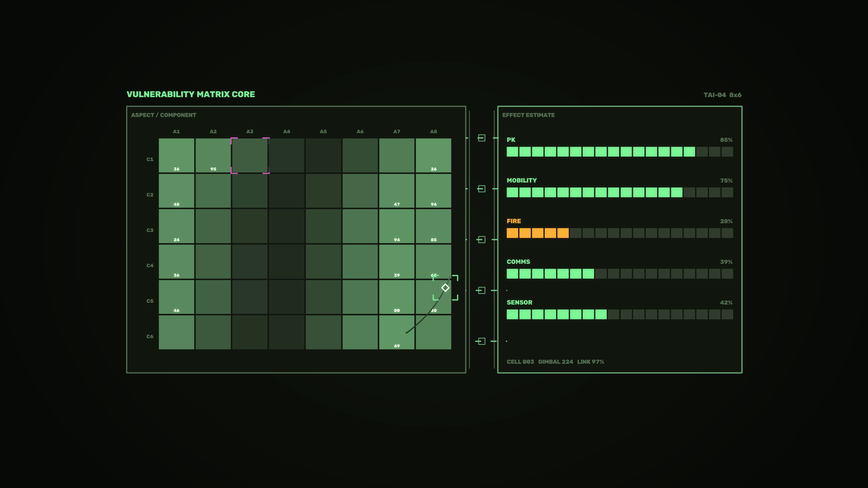This screenshot has width=868, height=488.
Task: Click the 42% sensor value
Action: [726, 303]
